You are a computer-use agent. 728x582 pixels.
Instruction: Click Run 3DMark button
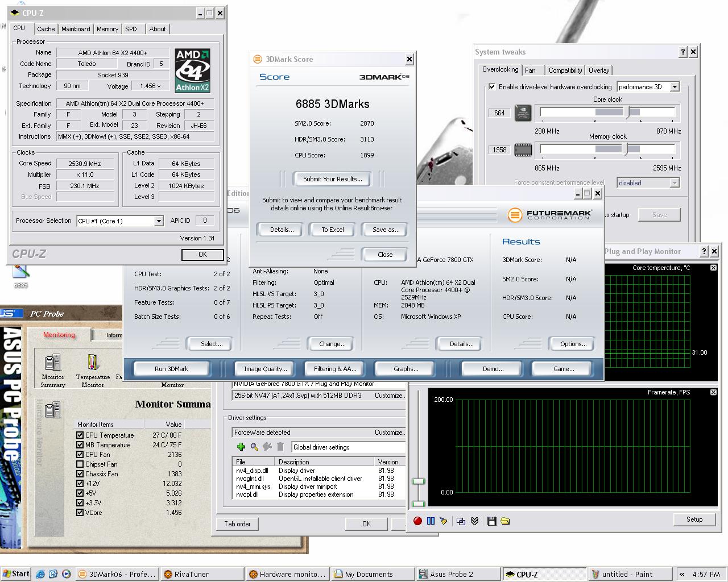pos(171,369)
